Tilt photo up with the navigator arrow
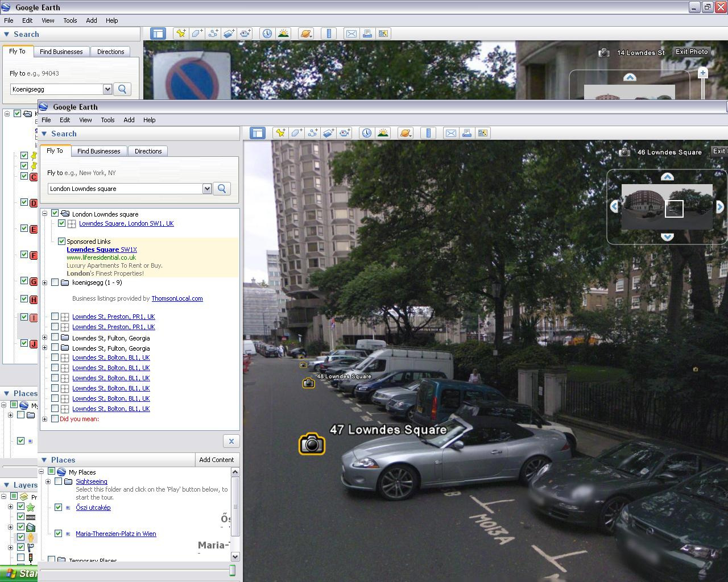 pyautogui.click(x=667, y=177)
